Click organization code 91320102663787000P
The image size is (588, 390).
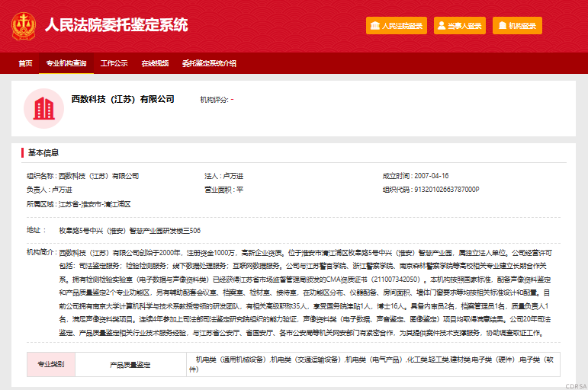coord(447,190)
